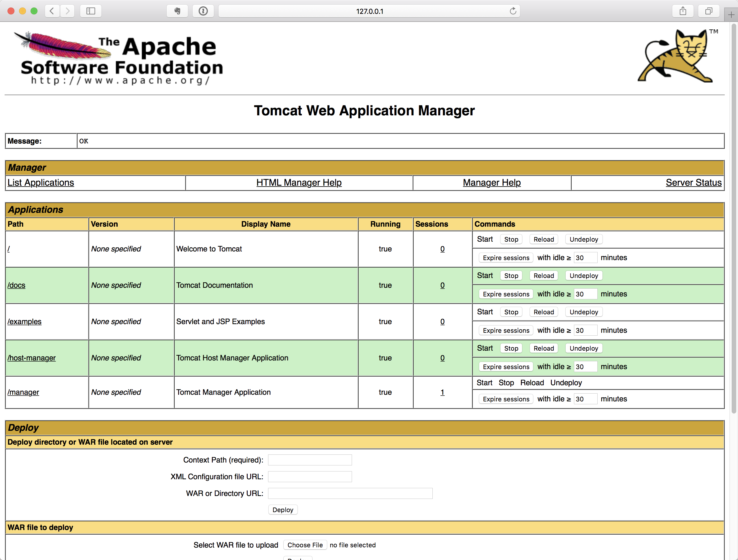Click the Safari back arrow button
This screenshot has width=738, height=560.
pos(52,11)
